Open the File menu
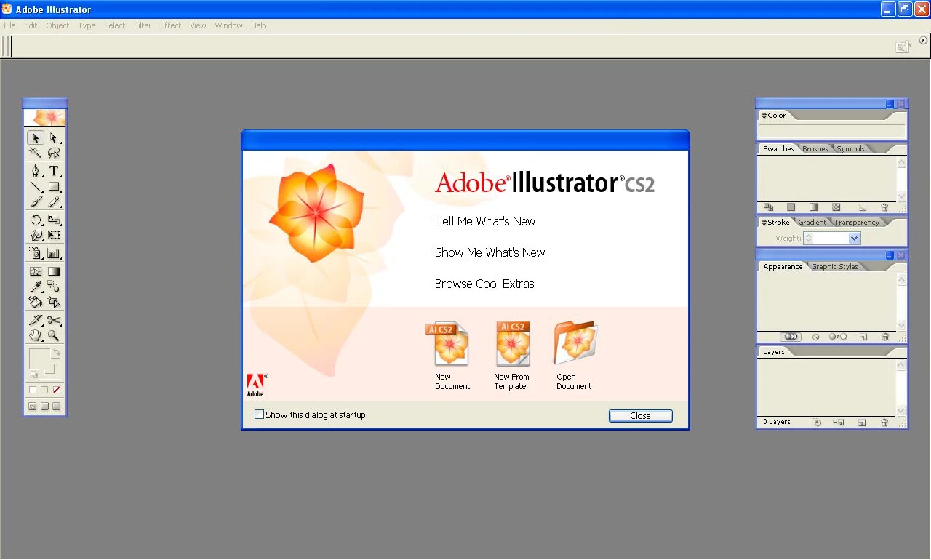Viewport: 931px width, 560px height. click(x=9, y=25)
